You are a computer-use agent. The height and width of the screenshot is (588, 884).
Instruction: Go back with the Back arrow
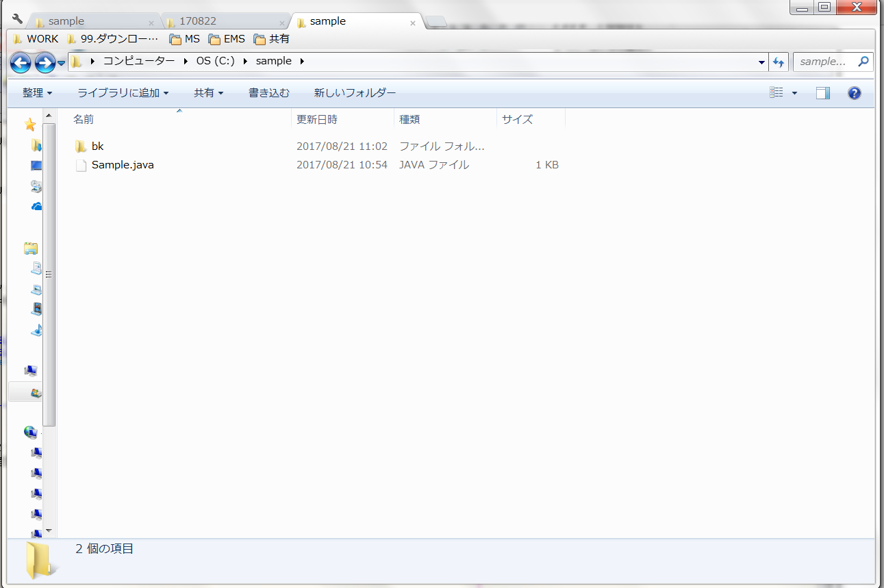(x=21, y=63)
